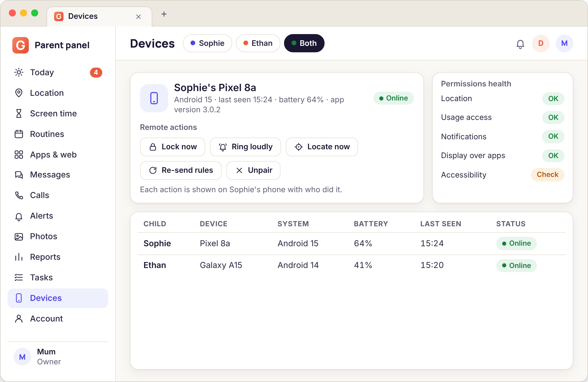Close the Devices browser tab
The image size is (588, 382).
pyautogui.click(x=138, y=17)
